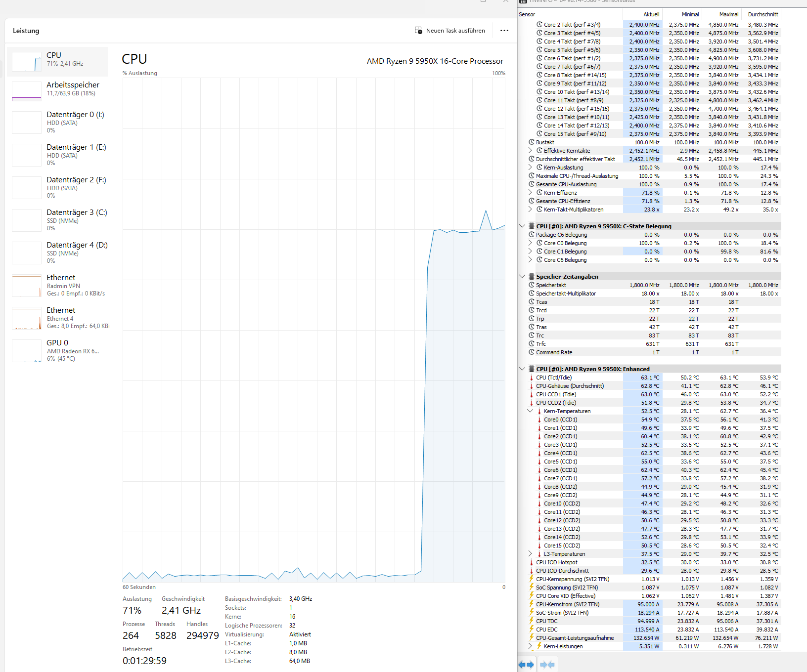The height and width of the screenshot is (672, 807).
Task: Click the Datenträger 2 (F:) entry
Action: [57, 187]
